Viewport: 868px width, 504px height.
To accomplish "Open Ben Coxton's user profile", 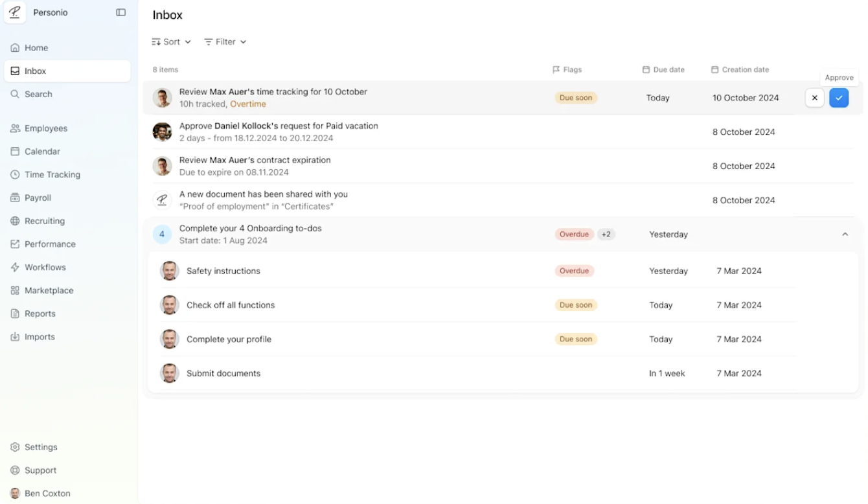I will coord(47,494).
